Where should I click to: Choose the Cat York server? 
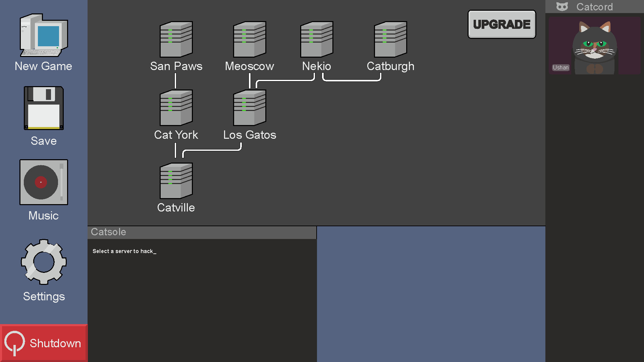click(x=176, y=108)
